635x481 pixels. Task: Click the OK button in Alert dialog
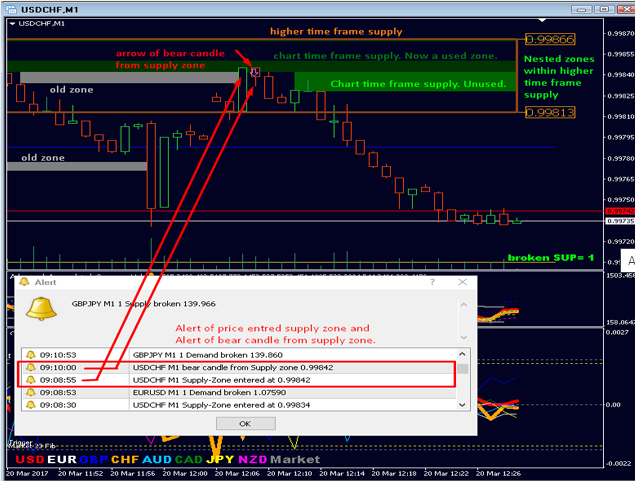pos(245,423)
